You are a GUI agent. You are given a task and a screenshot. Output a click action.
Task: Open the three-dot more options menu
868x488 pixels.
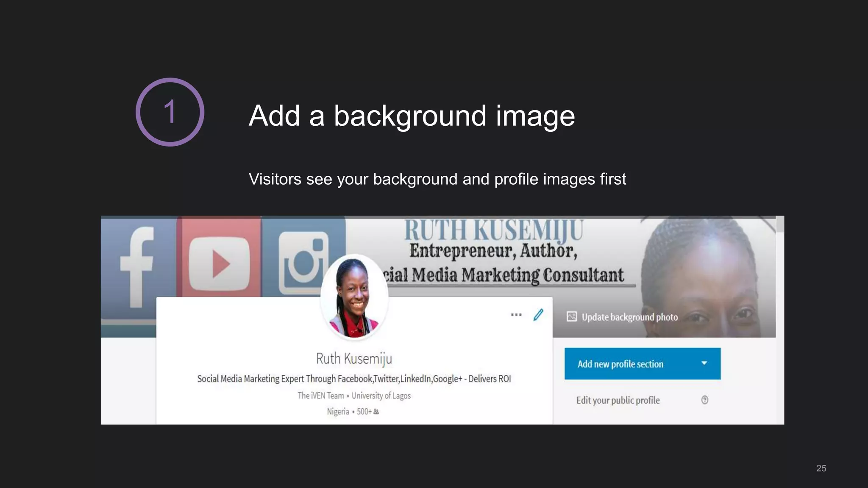pyautogui.click(x=516, y=315)
